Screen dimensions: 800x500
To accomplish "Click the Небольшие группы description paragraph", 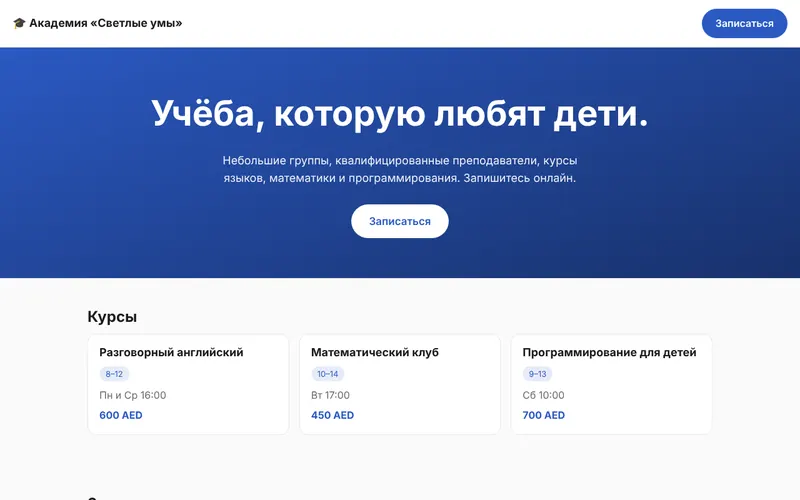I will coord(400,169).
